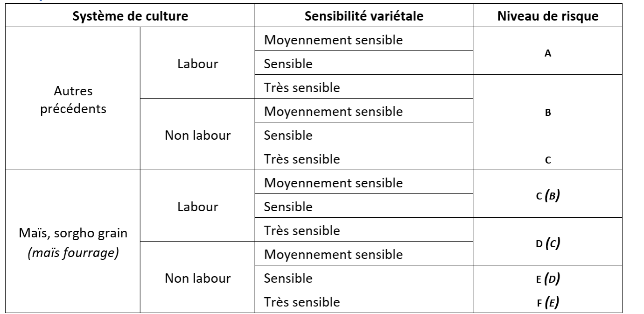Select "Moyennement sensible" in the risk A group

333,40
